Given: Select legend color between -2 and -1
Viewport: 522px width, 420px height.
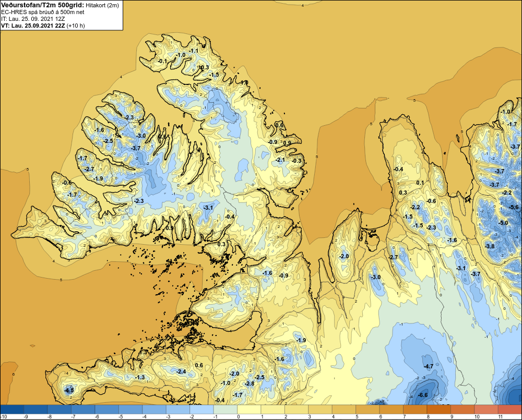Looking at the screenshot, I should point(201,409).
